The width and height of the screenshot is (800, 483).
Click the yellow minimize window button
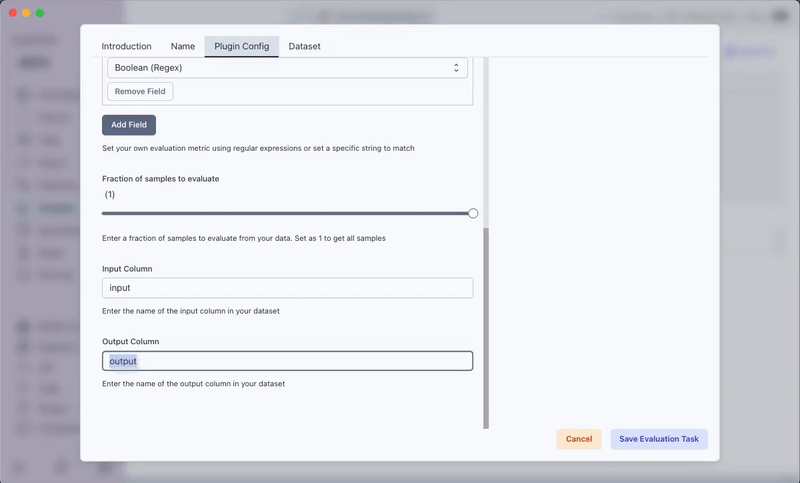26,13
